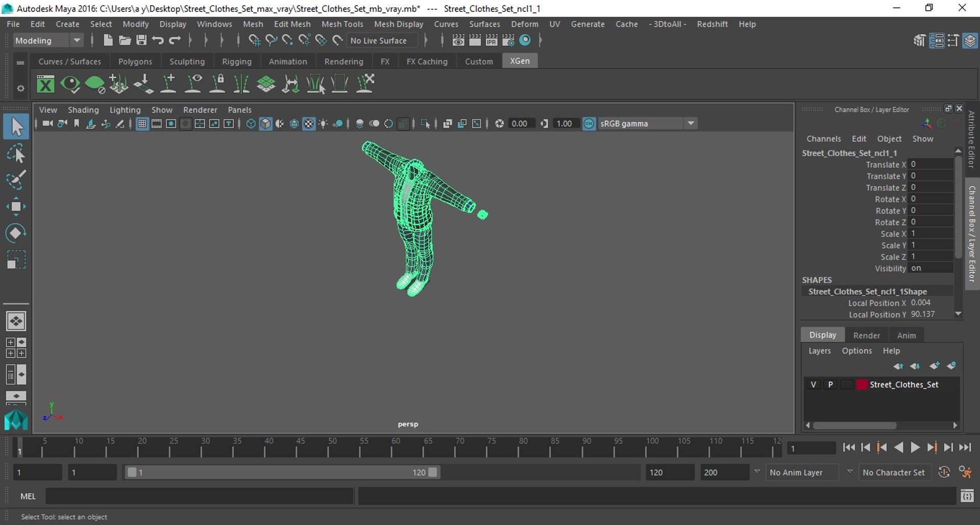Click the IPR render icon
Image resolution: width=980 pixels, height=525 pixels.
click(x=492, y=40)
